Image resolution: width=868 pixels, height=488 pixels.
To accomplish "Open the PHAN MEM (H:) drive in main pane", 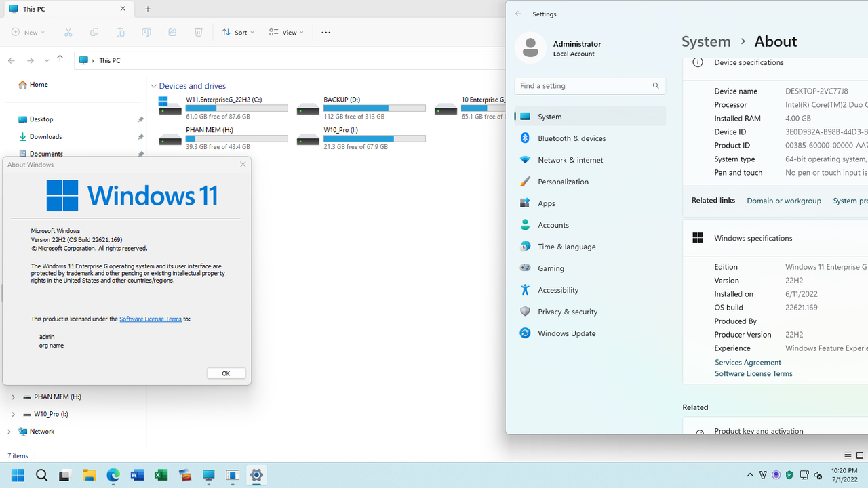I will 223,138.
